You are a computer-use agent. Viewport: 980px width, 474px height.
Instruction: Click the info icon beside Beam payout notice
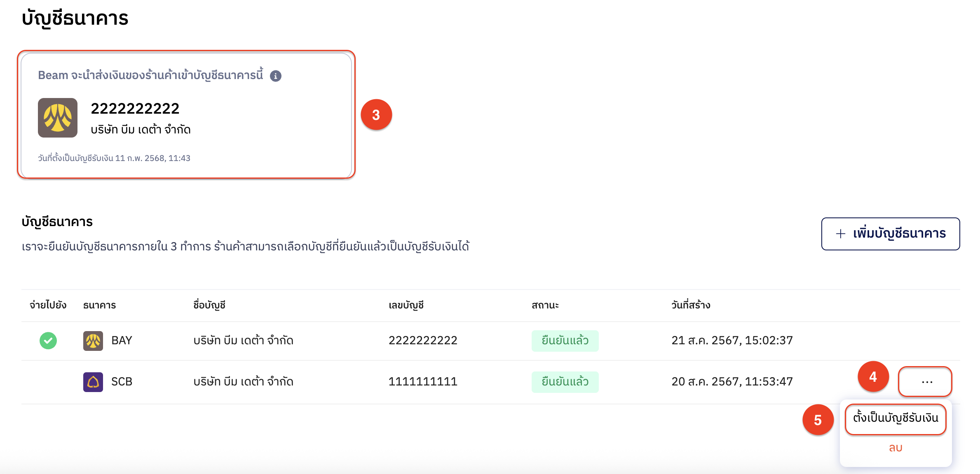tap(276, 76)
